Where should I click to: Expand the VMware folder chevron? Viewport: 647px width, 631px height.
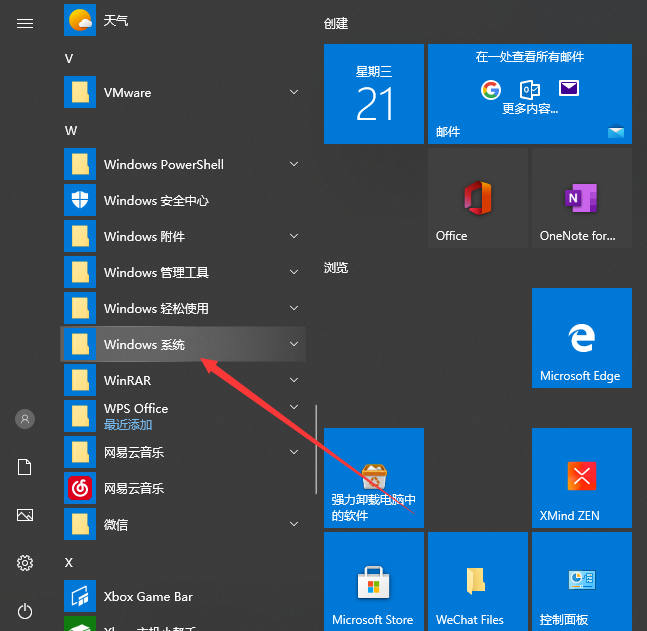(x=294, y=92)
